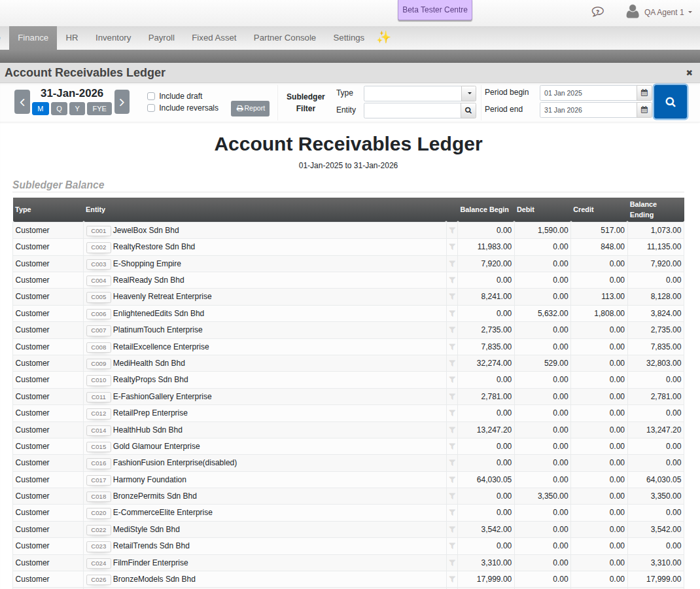Image resolution: width=700 pixels, height=589 pixels.
Task: Enable the Include reversals checkbox
Action: (151, 108)
